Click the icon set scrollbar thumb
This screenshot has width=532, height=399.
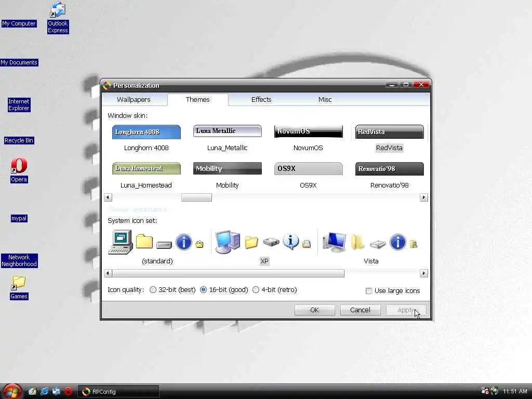(x=229, y=273)
